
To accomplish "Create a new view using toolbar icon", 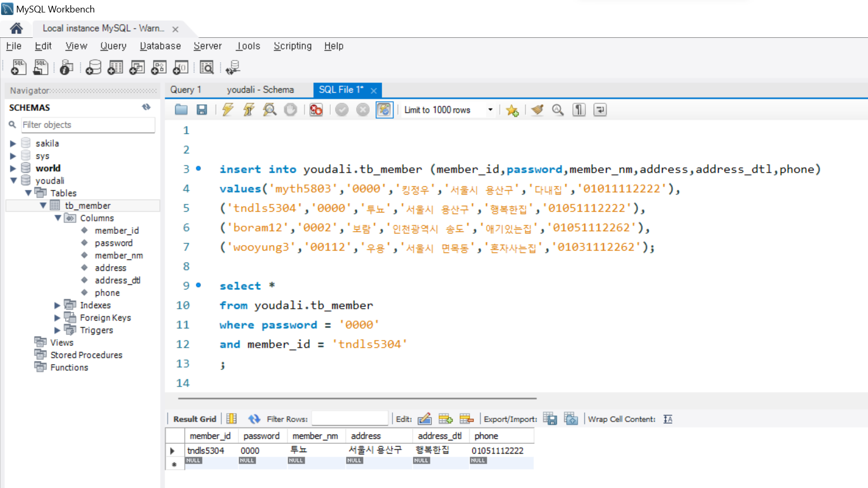I will tap(137, 67).
